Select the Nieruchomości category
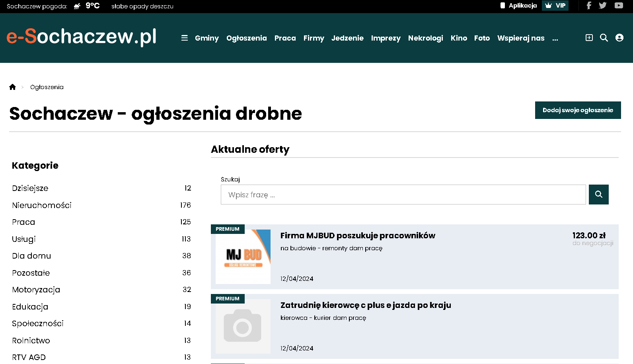The width and height of the screenshot is (633, 364). [42, 205]
